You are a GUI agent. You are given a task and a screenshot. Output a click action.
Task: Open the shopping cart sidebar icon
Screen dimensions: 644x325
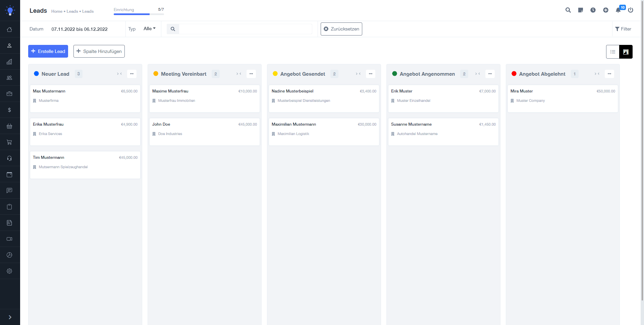coord(9,142)
